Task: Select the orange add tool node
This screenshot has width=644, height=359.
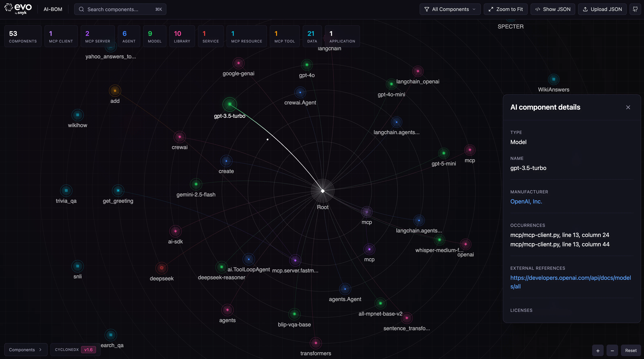Action: click(115, 91)
